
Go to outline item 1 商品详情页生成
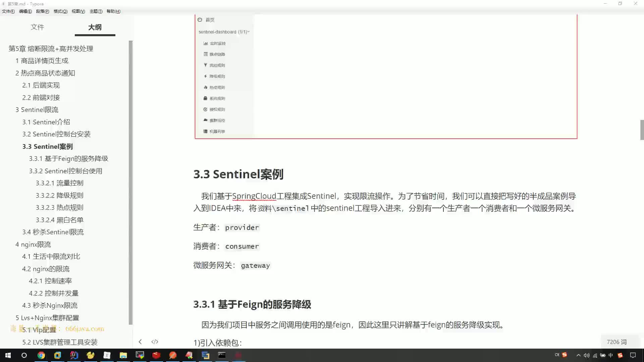[42, 61]
